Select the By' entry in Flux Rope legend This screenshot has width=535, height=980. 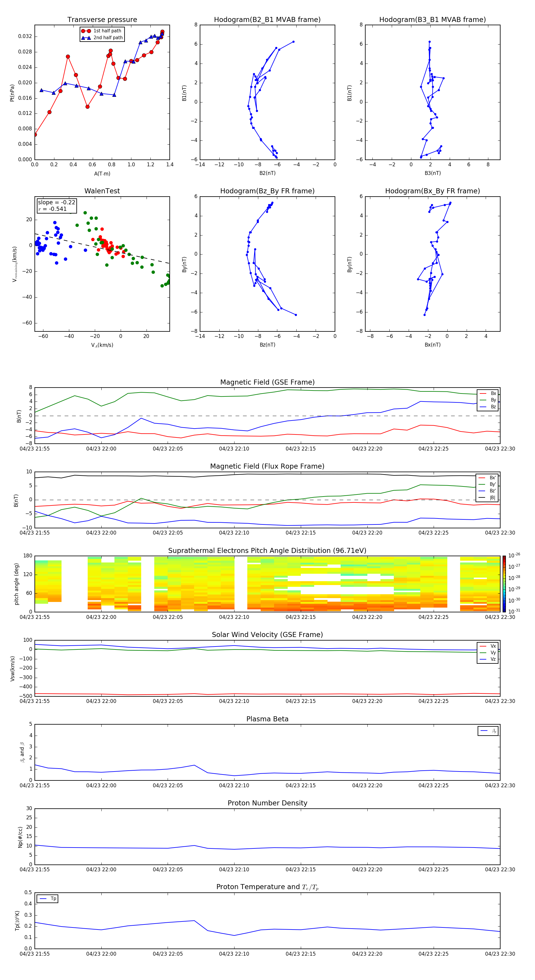pos(487,484)
